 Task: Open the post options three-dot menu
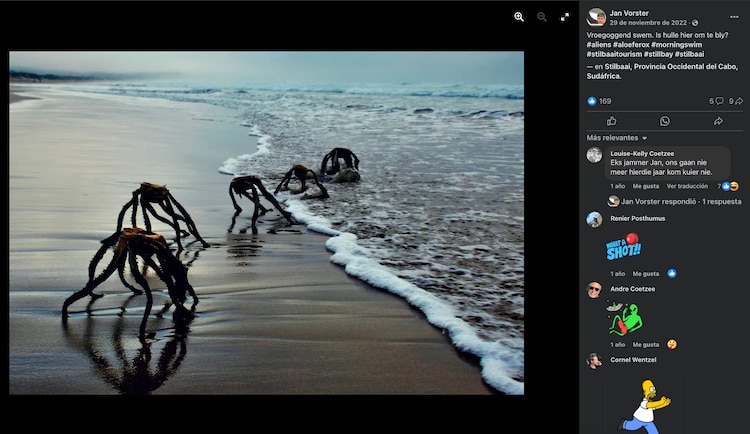coord(734,17)
